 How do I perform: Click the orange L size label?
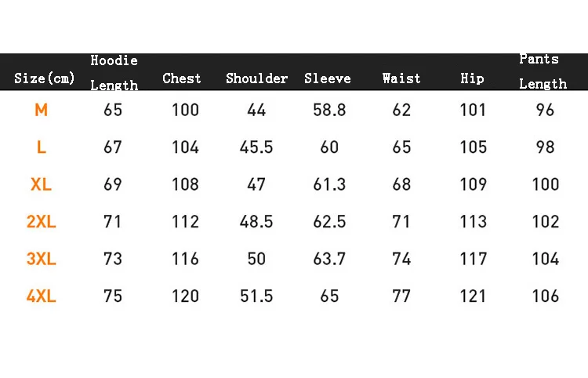(41, 147)
